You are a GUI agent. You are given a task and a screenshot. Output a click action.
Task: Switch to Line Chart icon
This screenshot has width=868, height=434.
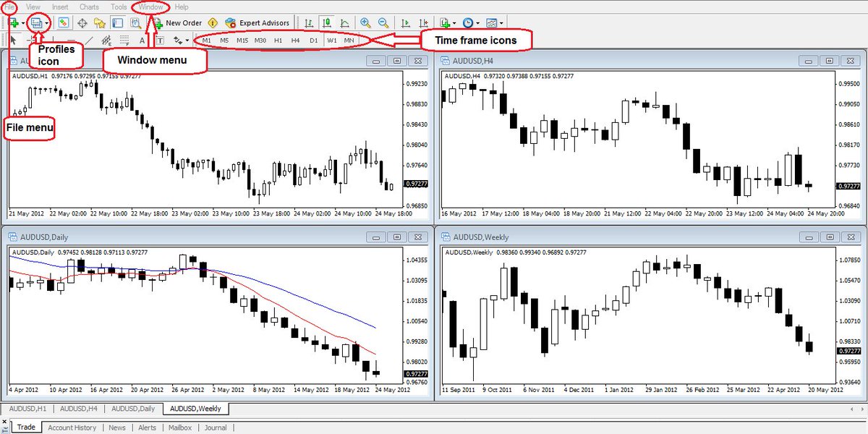pyautogui.click(x=345, y=23)
